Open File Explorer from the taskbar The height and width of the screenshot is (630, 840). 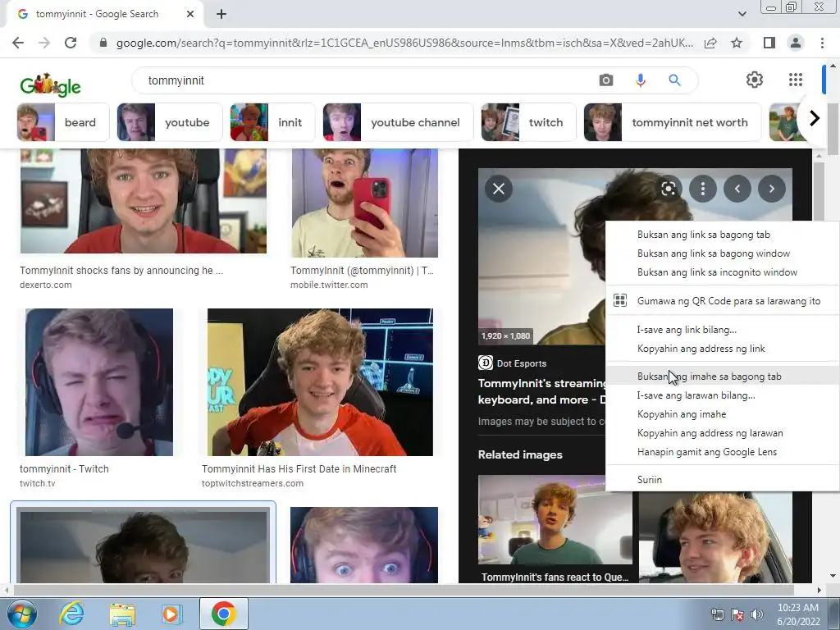122,614
